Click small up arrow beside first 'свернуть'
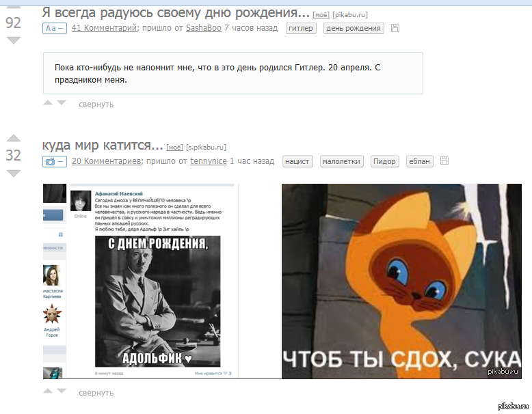532x414 pixels. tap(48, 103)
